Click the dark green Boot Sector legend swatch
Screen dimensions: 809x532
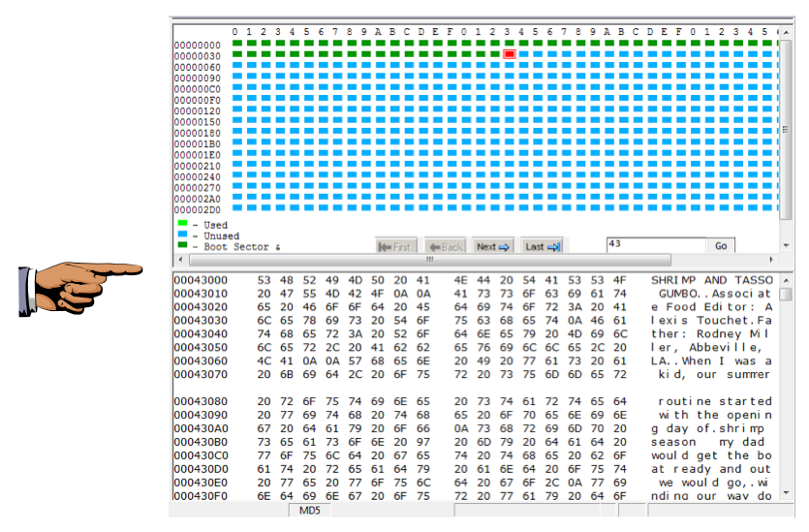[182, 244]
